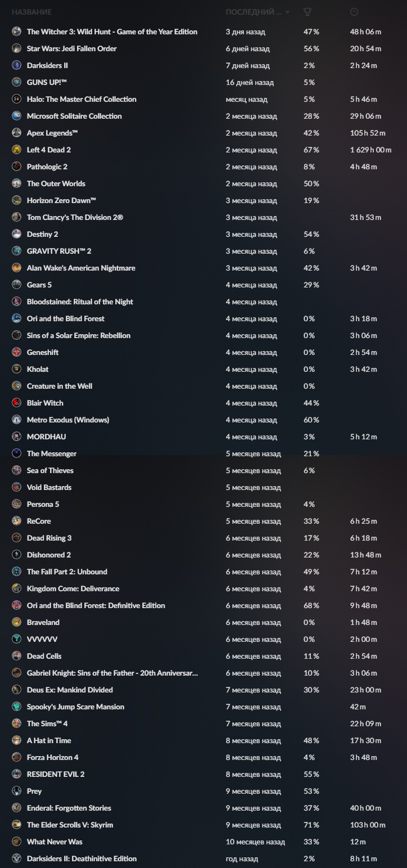
Task: Click the clock playtime column icon
Action: click(354, 12)
